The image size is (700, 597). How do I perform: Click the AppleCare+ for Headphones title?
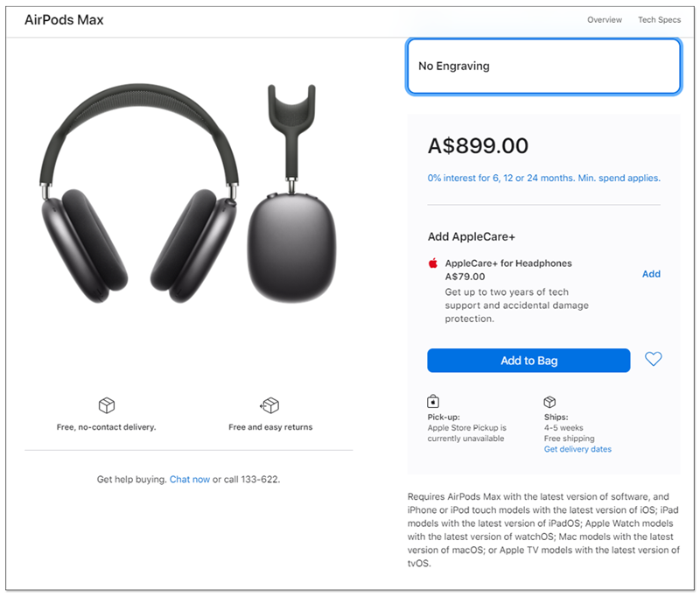[508, 263]
